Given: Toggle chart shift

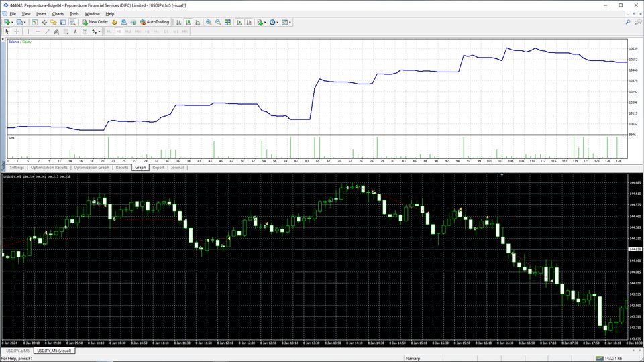Looking at the screenshot, I should click(249, 22).
